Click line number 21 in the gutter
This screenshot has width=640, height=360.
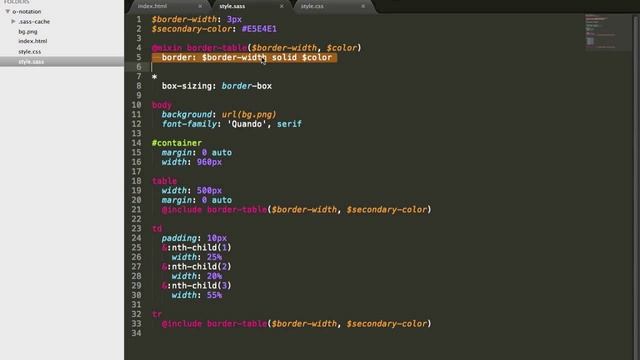137,209
